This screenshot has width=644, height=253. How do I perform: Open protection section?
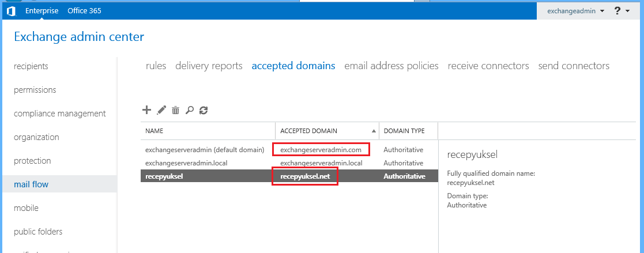(x=32, y=161)
